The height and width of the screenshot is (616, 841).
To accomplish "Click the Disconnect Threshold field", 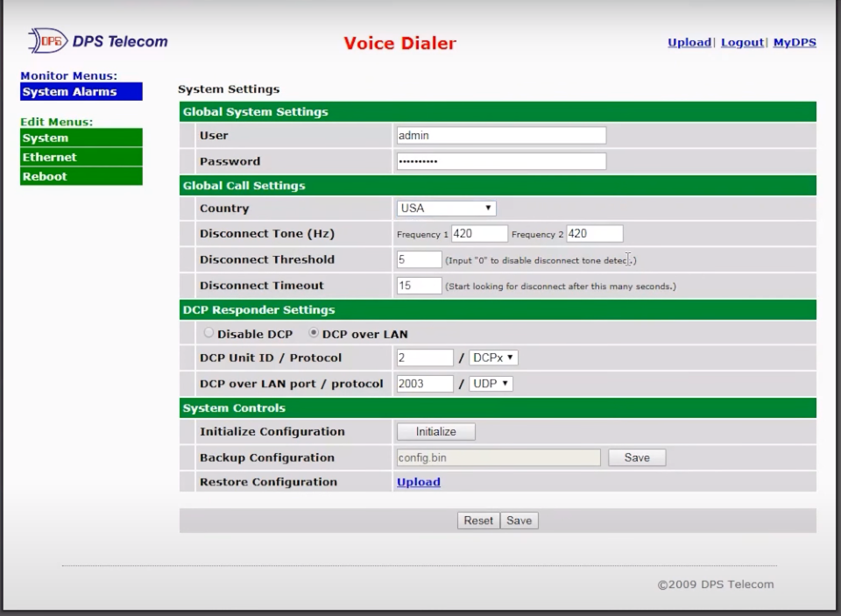I will click(x=420, y=259).
